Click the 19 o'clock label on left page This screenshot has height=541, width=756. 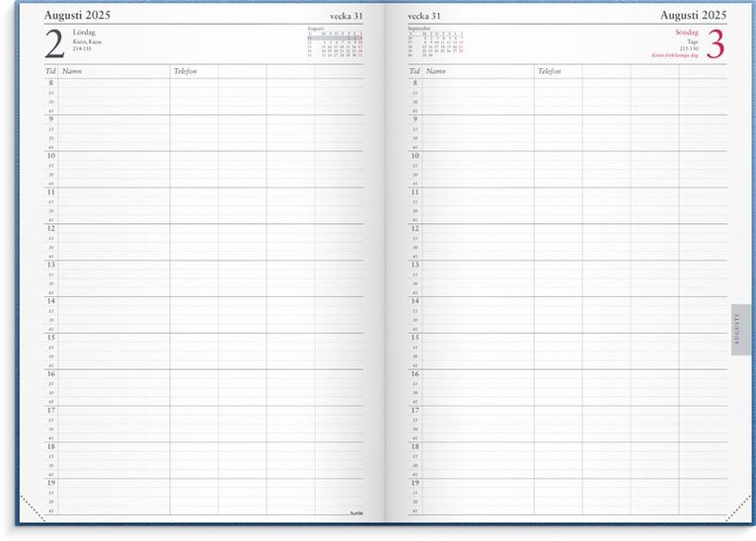50,483
